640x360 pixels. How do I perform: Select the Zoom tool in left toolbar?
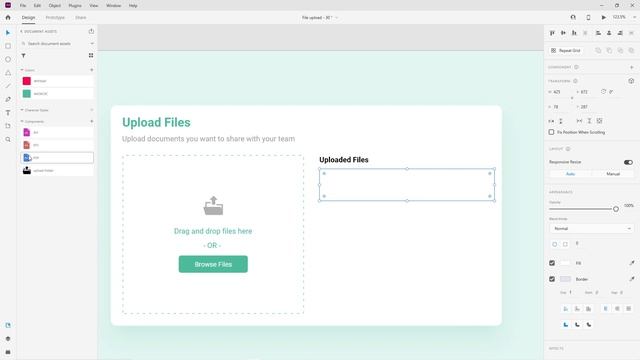coord(8,140)
